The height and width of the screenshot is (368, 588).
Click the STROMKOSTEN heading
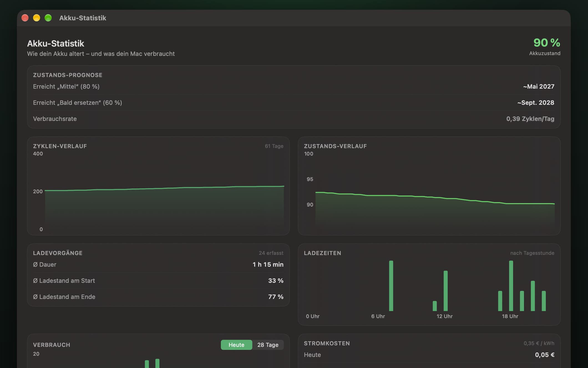(x=327, y=343)
